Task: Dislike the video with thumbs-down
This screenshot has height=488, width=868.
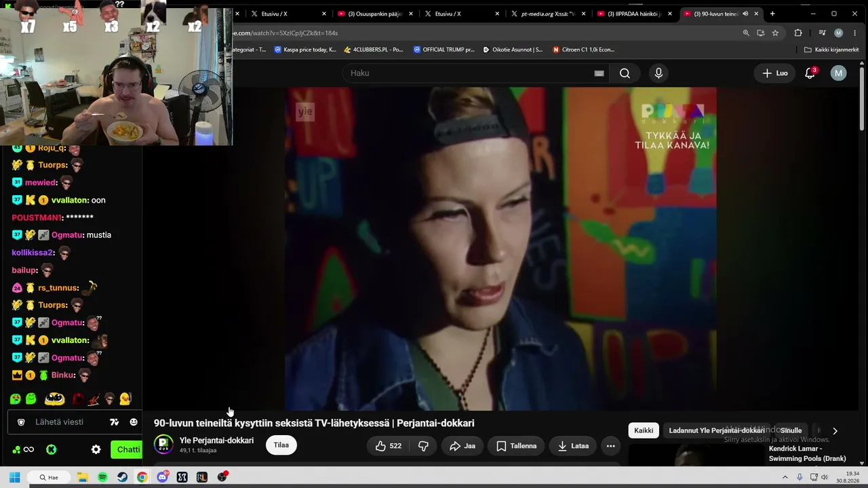Action: tap(423, 446)
